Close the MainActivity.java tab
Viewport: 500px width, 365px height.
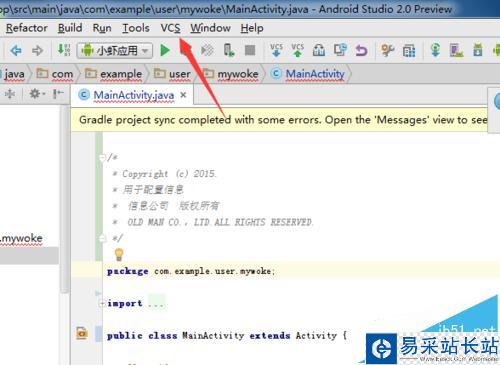coord(183,95)
